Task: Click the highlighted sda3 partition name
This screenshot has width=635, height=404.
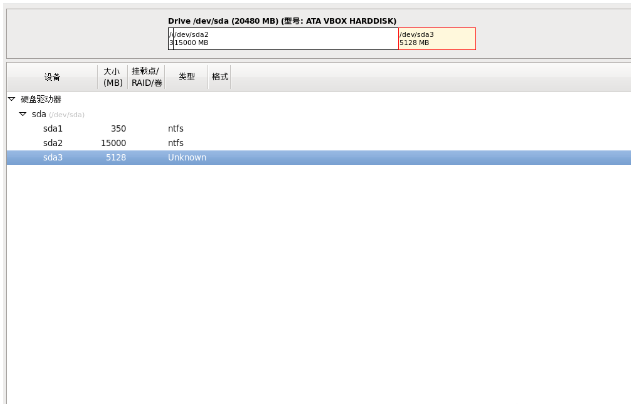Action: [53, 158]
